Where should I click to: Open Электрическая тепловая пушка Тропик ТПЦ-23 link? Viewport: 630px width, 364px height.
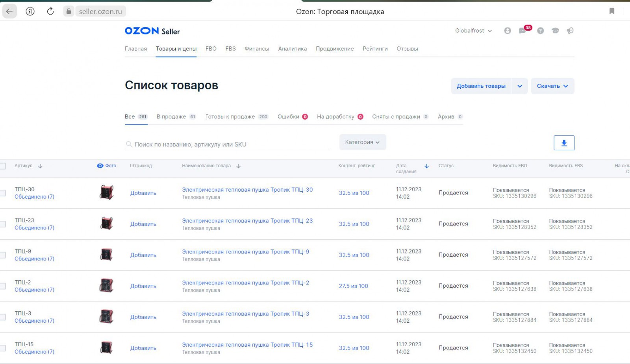(247, 221)
